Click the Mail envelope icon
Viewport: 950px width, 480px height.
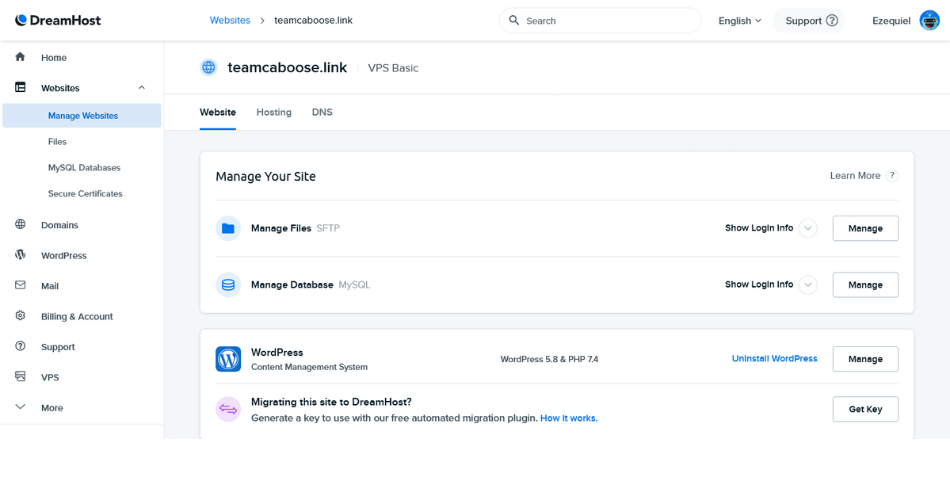point(20,286)
